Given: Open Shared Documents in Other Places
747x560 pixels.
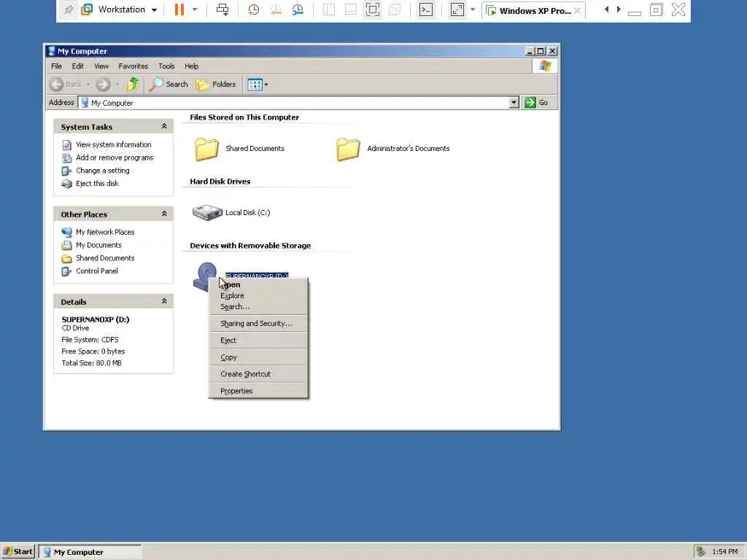Looking at the screenshot, I should [x=105, y=257].
